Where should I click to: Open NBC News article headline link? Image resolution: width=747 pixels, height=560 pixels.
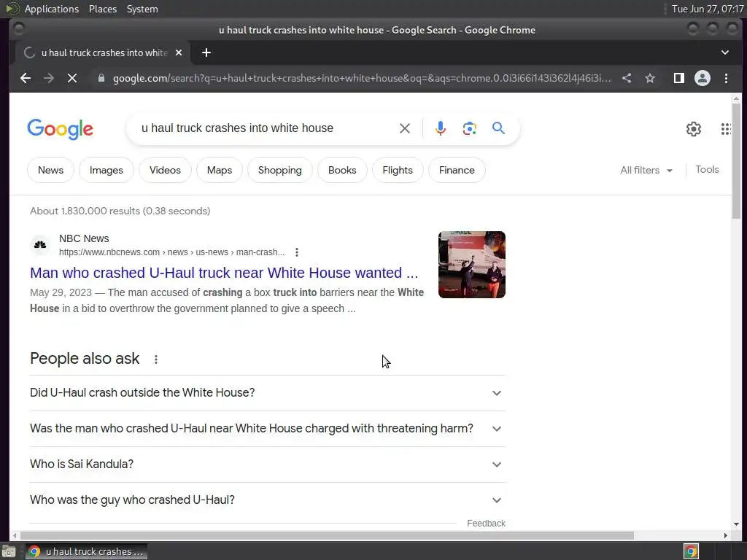[224, 273]
